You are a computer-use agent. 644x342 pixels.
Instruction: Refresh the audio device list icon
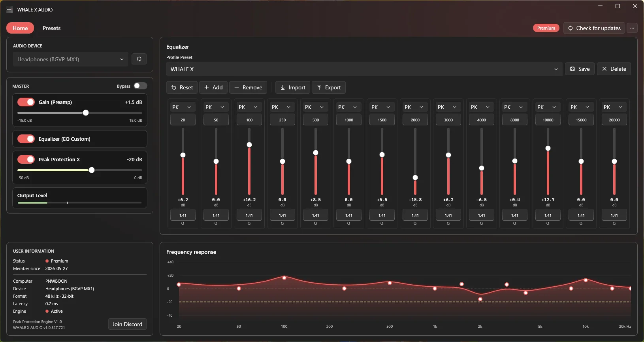click(x=139, y=59)
